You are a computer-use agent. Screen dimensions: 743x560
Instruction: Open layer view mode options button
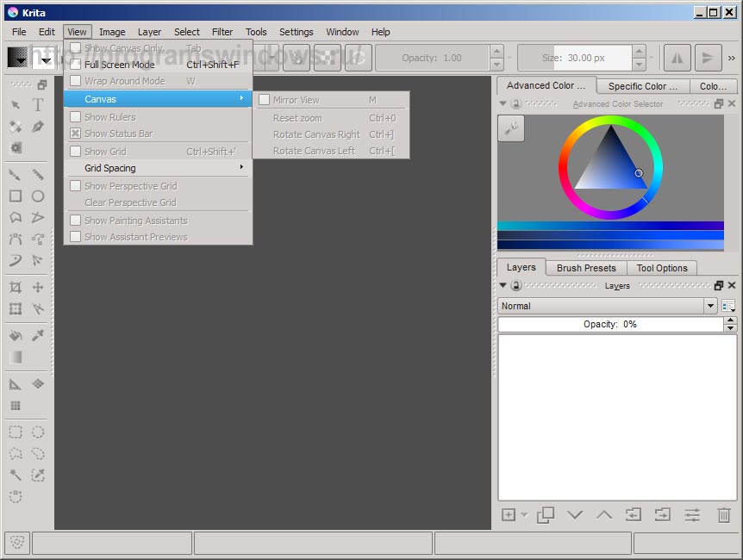click(x=728, y=306)
